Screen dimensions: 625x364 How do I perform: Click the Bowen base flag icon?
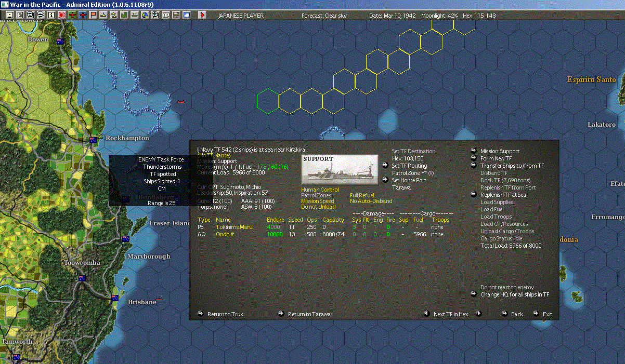(60, 42)
